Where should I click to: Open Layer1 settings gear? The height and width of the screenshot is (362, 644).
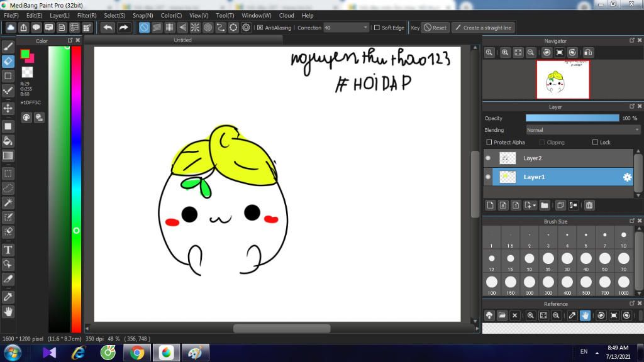point(627,177)
